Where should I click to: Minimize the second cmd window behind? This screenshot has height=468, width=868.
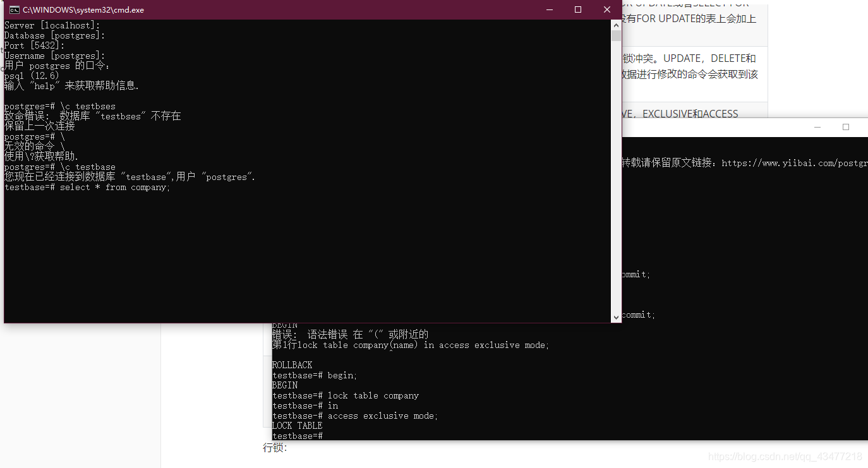(x=817, y=127)
